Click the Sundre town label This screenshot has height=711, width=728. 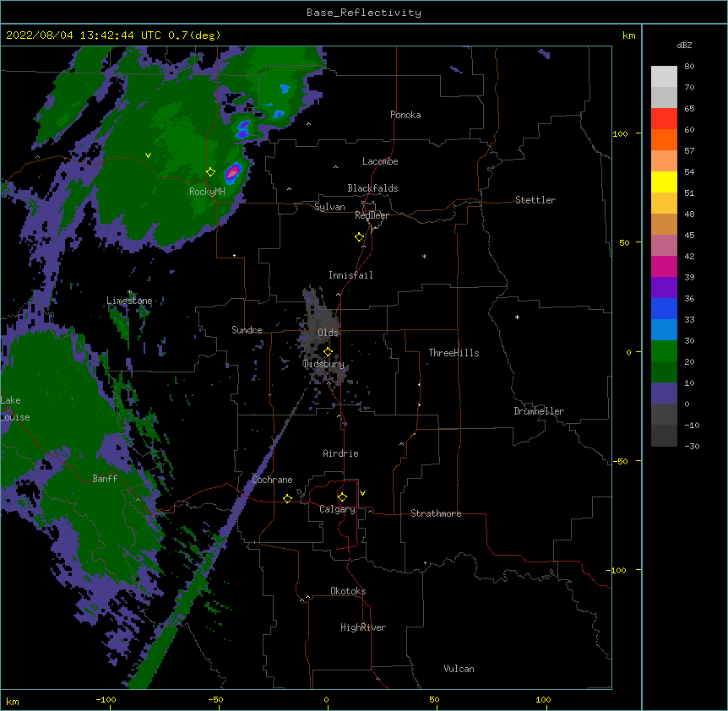pos(247,330)
